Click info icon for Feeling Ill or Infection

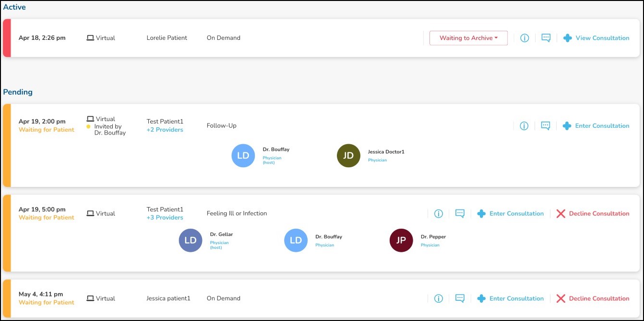point(438,214)
